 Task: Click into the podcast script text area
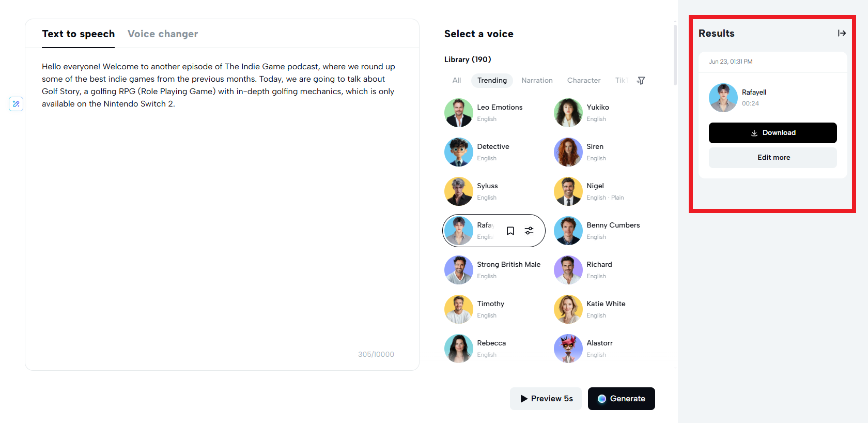pos(222,207)
